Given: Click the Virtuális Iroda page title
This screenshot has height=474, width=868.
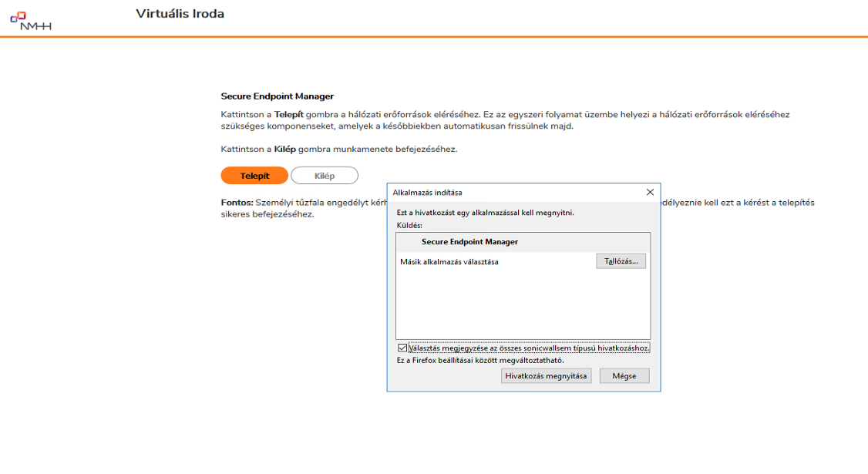Looking at the screenshot, I should (180, 14).
